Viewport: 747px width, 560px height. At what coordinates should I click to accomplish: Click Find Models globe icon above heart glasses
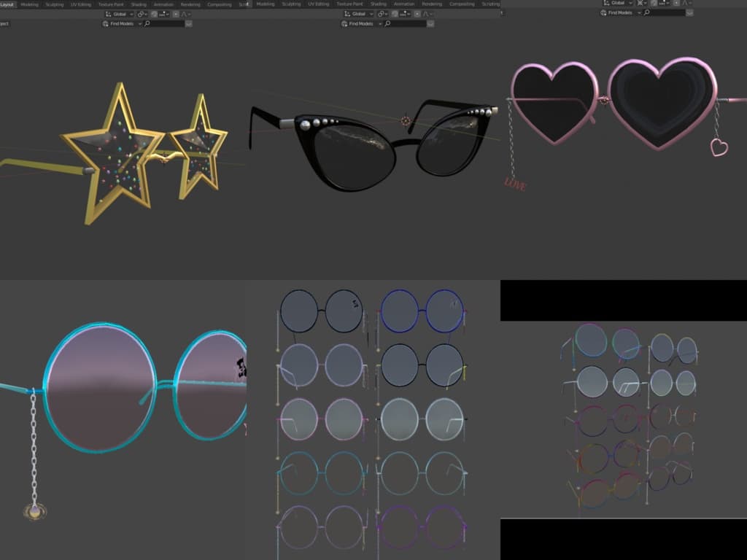(x=603, y=12)
